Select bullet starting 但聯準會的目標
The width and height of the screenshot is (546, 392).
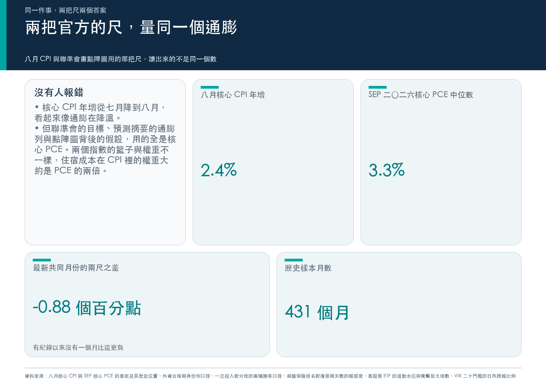coord(105,150)
